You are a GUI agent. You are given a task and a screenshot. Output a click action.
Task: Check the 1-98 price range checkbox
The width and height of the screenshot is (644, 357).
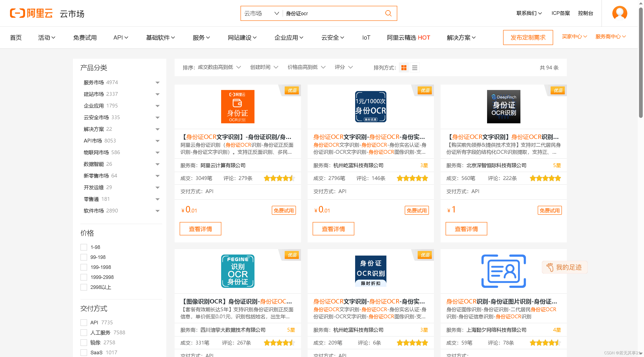pos(84,247)
